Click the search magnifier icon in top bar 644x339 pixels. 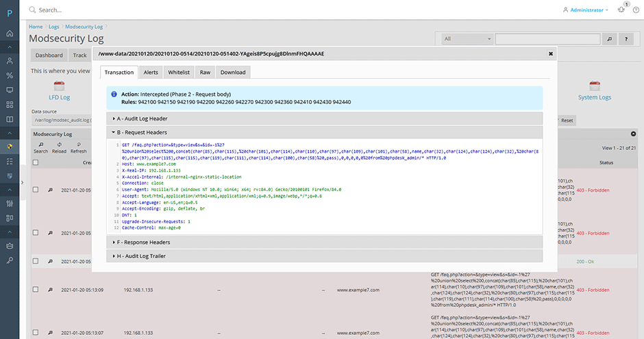[32, 10]
